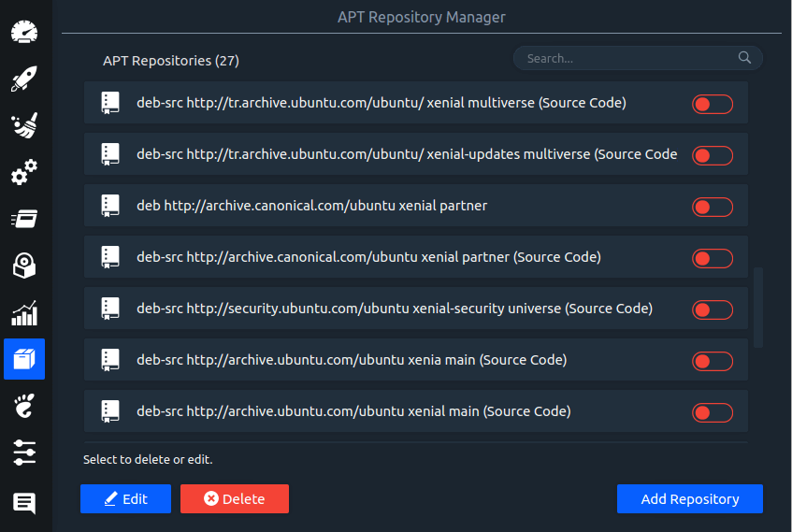Open Processes window-stack sidebar icon

tap(24, 219)
